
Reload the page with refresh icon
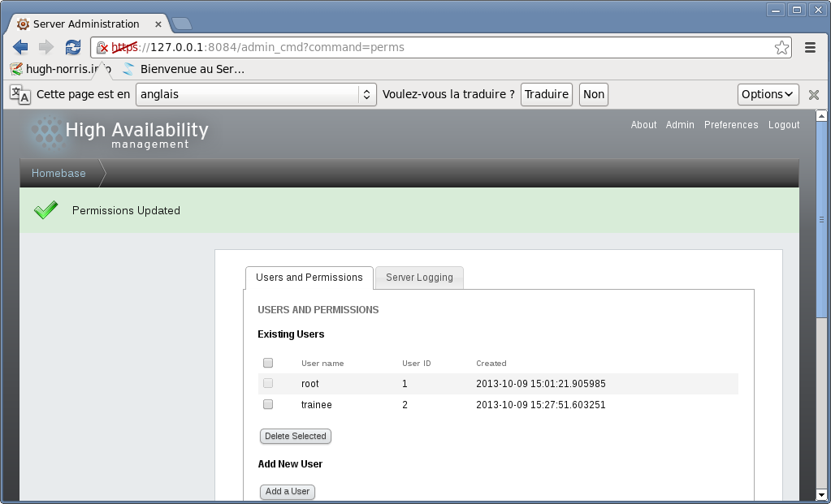click(73, 48)
